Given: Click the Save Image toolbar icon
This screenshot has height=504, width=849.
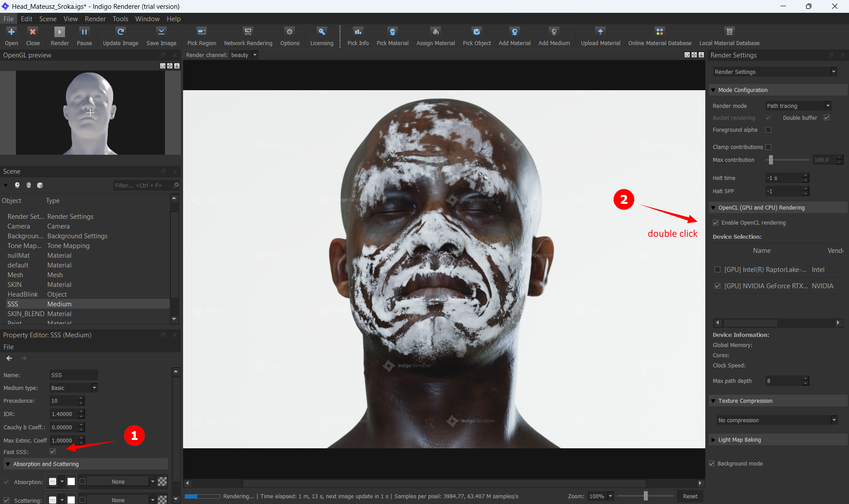Looking at the screenshot, I should (161, 32).
